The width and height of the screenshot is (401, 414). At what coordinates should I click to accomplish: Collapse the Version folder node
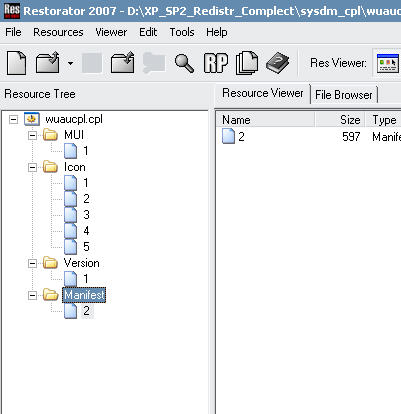coord(32,263)
